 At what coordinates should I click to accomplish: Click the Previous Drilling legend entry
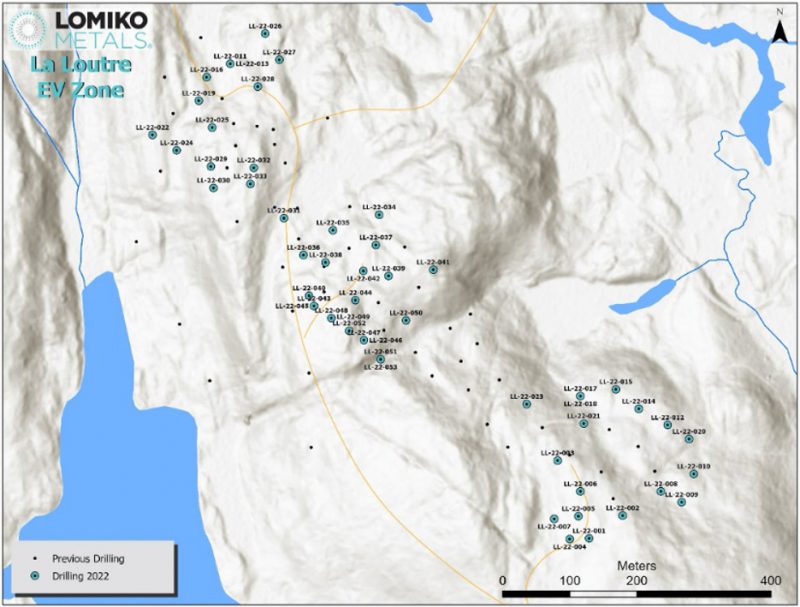[80, 559]
